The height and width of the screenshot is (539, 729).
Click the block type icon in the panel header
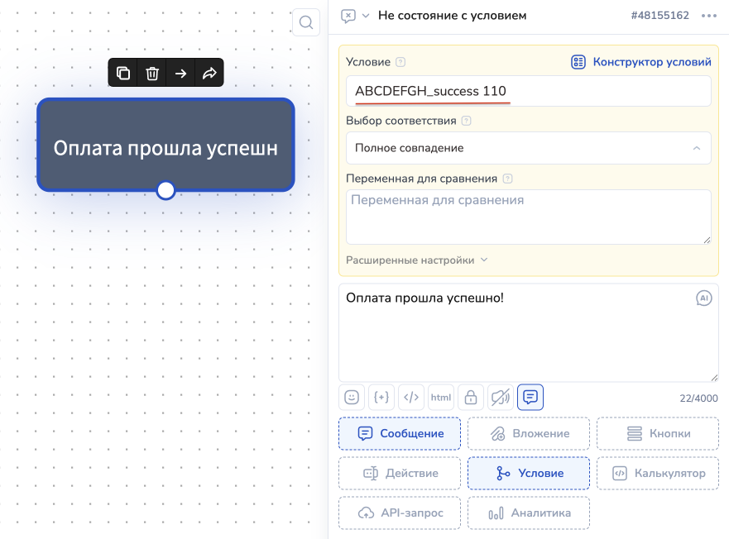(x=348, y=16)
